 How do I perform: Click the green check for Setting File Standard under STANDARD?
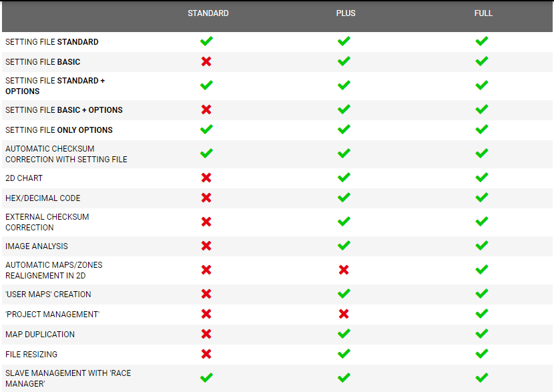[x=206, y=41]
